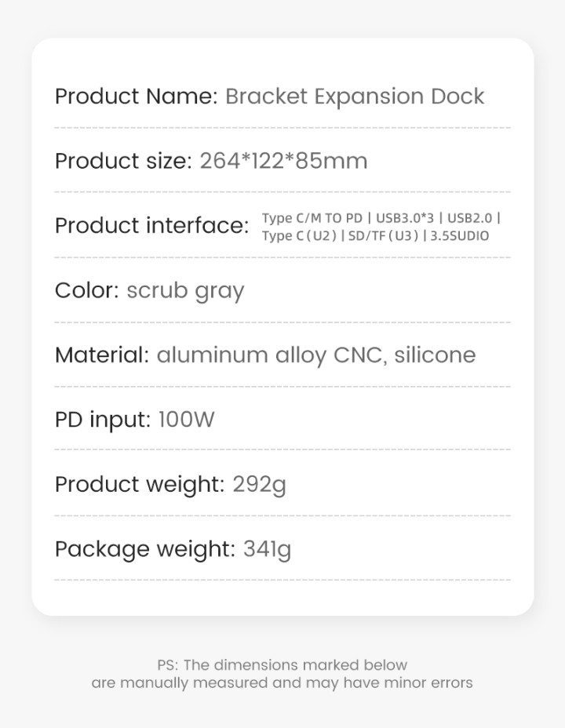Click the 3.5SUDIO interface text
The image size is (565, 728).
(459, 236)
